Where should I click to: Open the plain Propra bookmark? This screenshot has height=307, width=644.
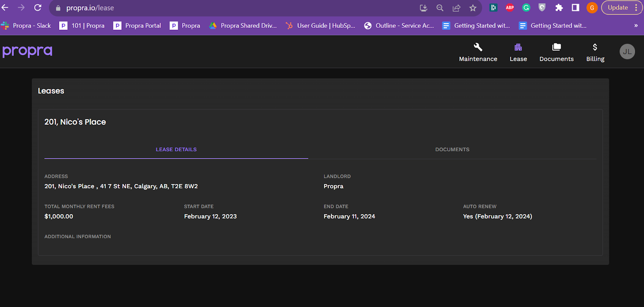tap(185, 25)
